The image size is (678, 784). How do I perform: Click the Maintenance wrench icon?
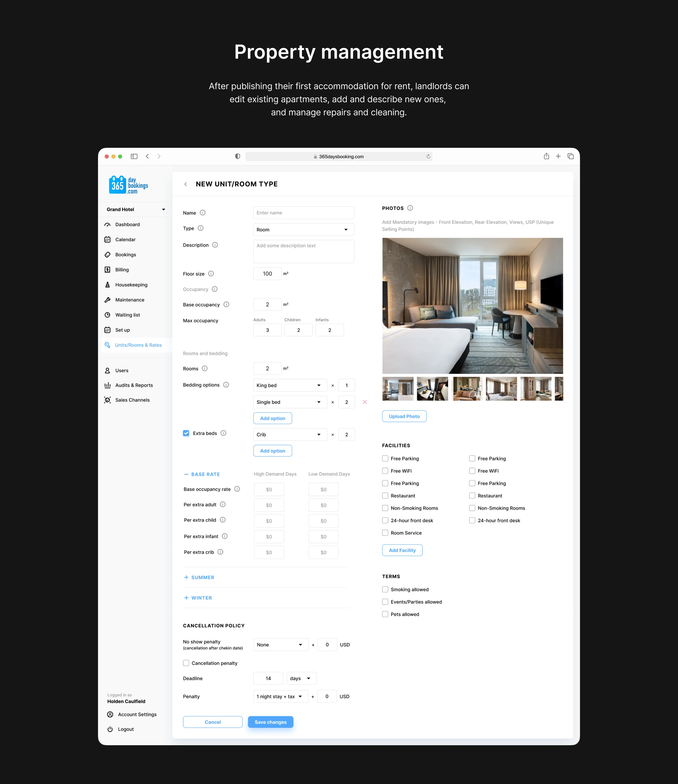click(108, 300)
